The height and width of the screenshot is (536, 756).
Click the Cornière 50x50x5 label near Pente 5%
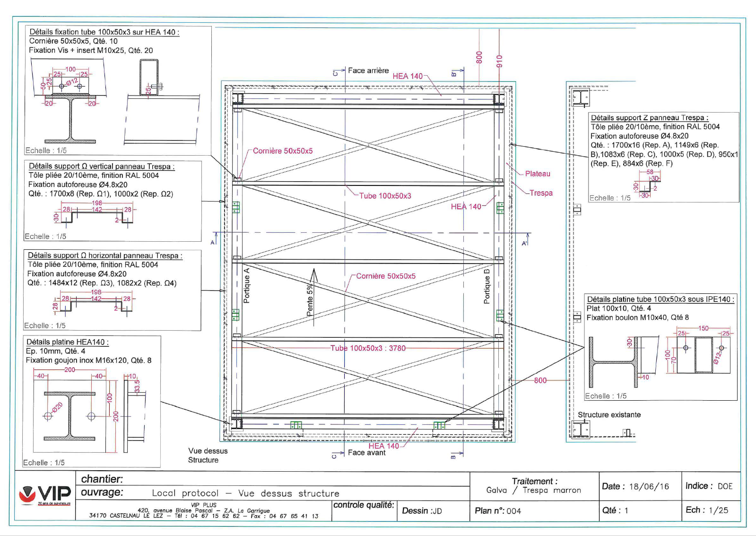click(386, 276)
